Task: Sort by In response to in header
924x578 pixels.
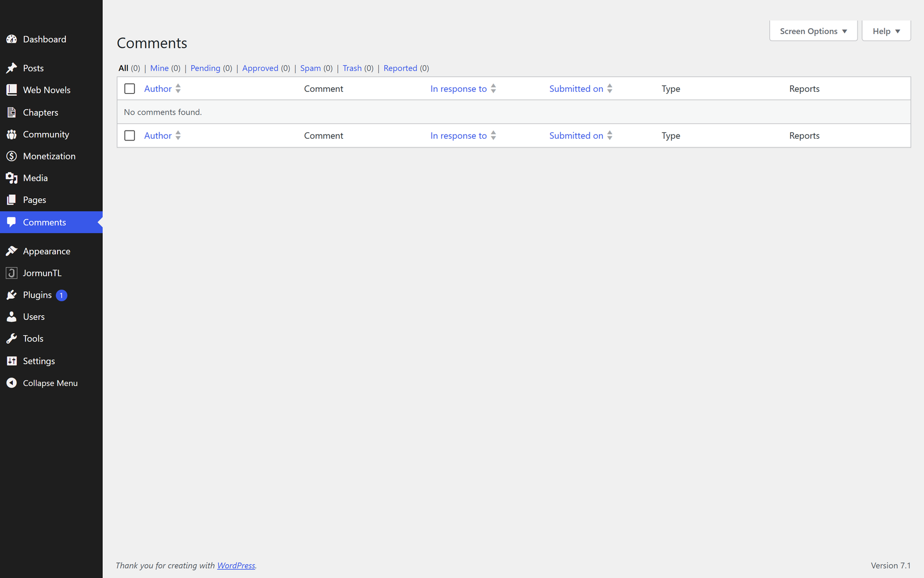Action: 463,88
